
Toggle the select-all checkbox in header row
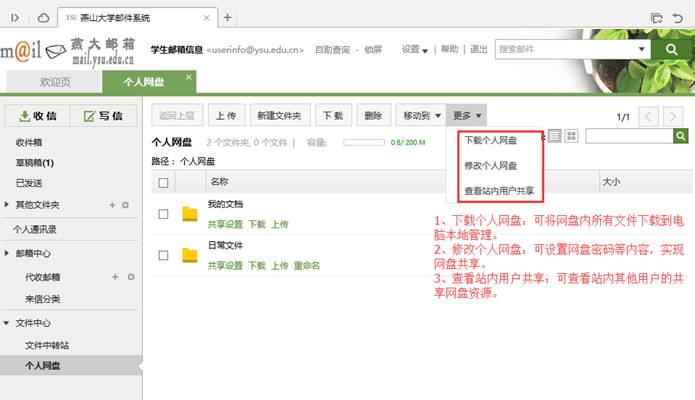(x=164, y=183)
